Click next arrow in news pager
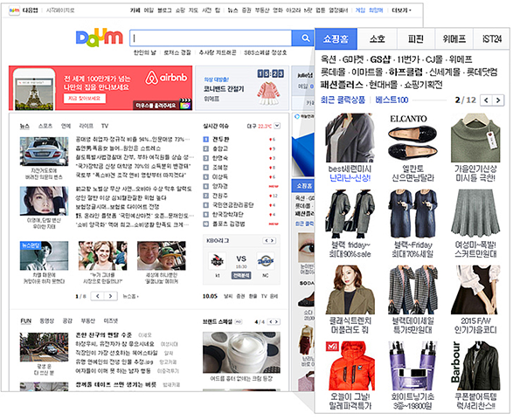This screenshot has height=420, width=520. [111, 296]
